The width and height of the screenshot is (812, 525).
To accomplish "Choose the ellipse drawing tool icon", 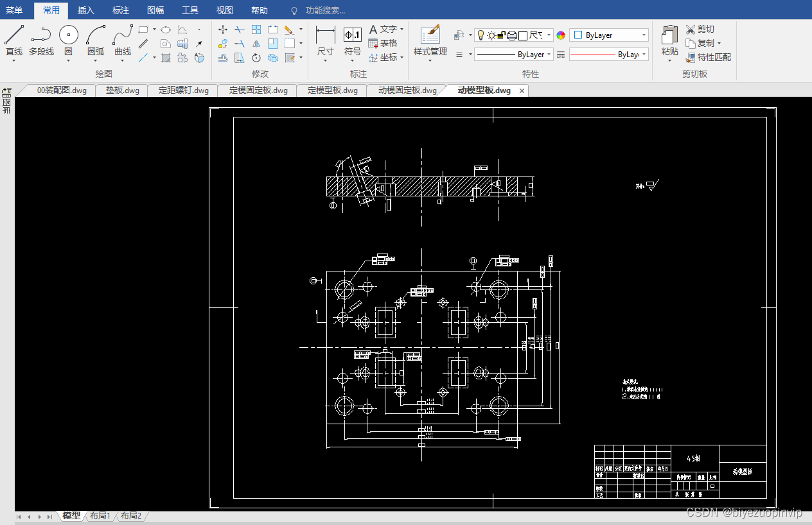I will pyautogui.click(x=166, y=30).
